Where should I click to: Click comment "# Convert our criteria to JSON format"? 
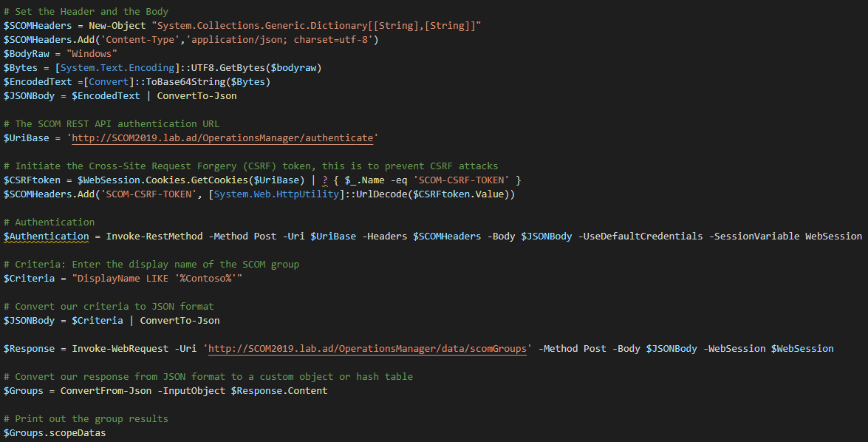[109, 306]
